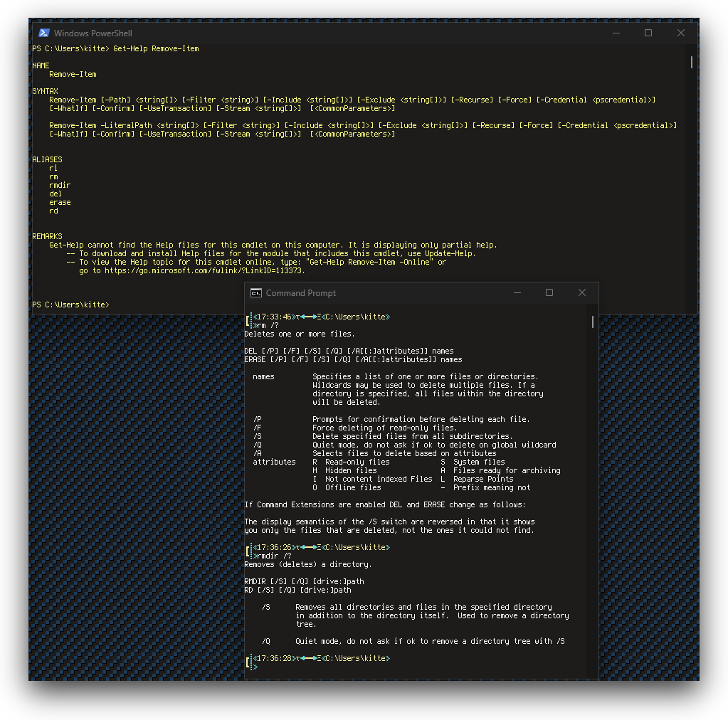Click the 'RD [/S] [/Q]' syntax line

tap(297, 590)
